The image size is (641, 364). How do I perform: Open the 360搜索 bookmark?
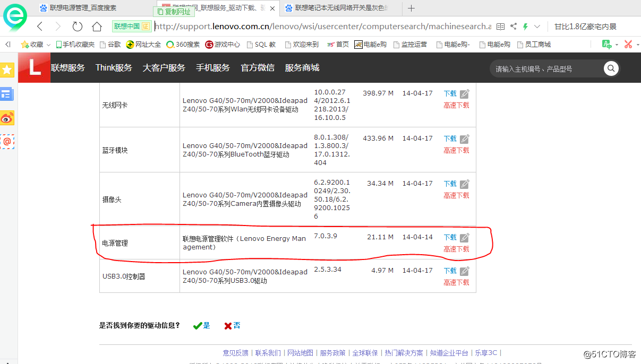[x=183, y=45]
